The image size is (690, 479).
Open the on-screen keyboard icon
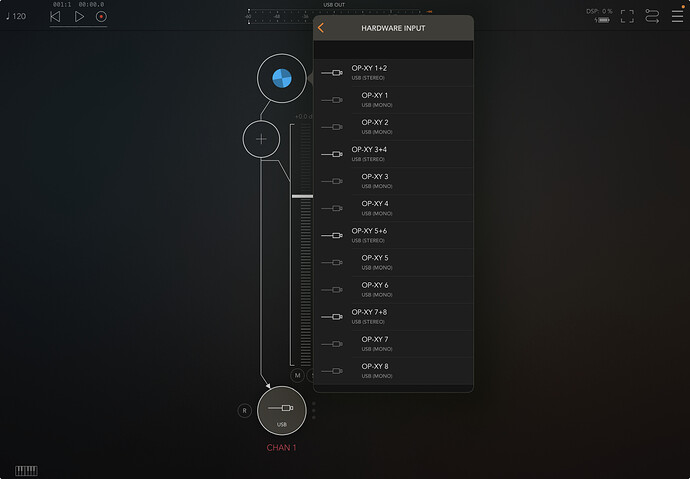coord(26,471)
